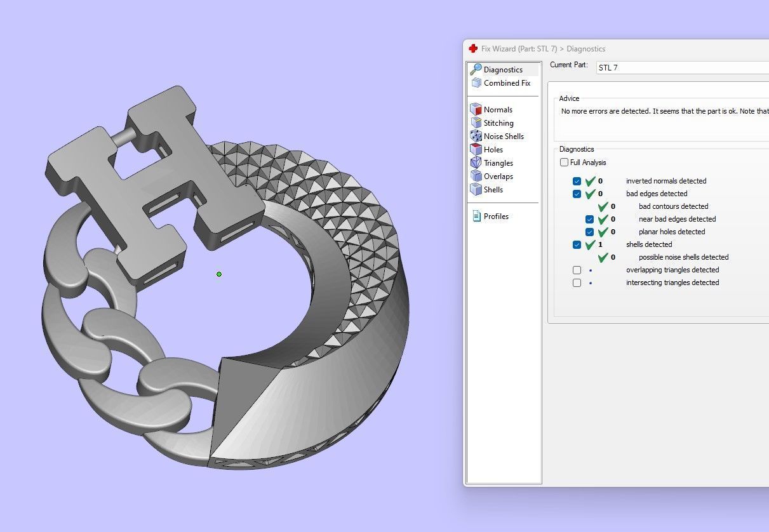Enable intersecting triangles detected checkbox
This screenshot has width=769, height=532.
pyautogui.click(x=577, y=283)
